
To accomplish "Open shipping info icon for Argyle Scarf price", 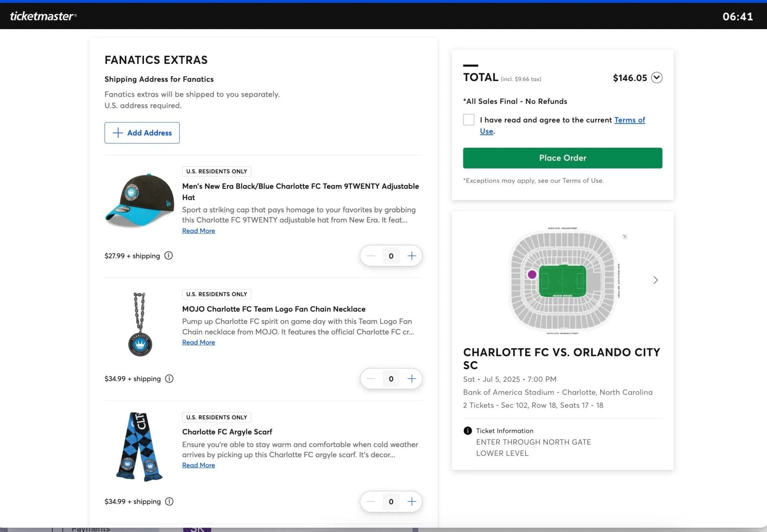I will tap(169, 502).
